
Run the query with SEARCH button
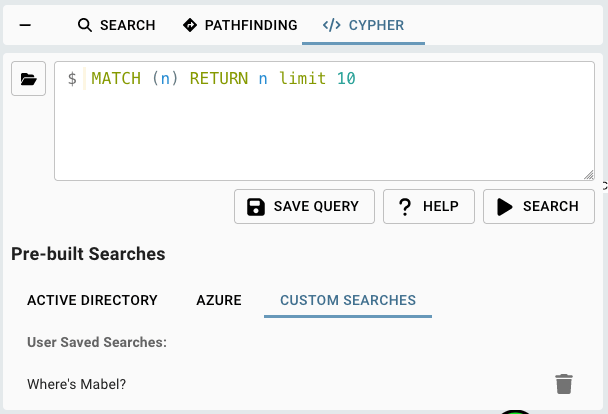pyautogui.click(x=539, y=207)
